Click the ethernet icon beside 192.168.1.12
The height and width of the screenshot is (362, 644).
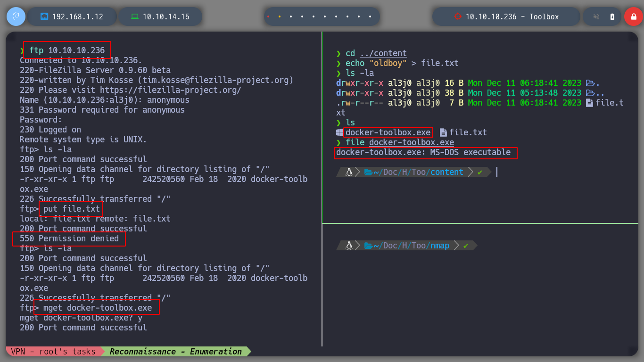pos(45,16)
